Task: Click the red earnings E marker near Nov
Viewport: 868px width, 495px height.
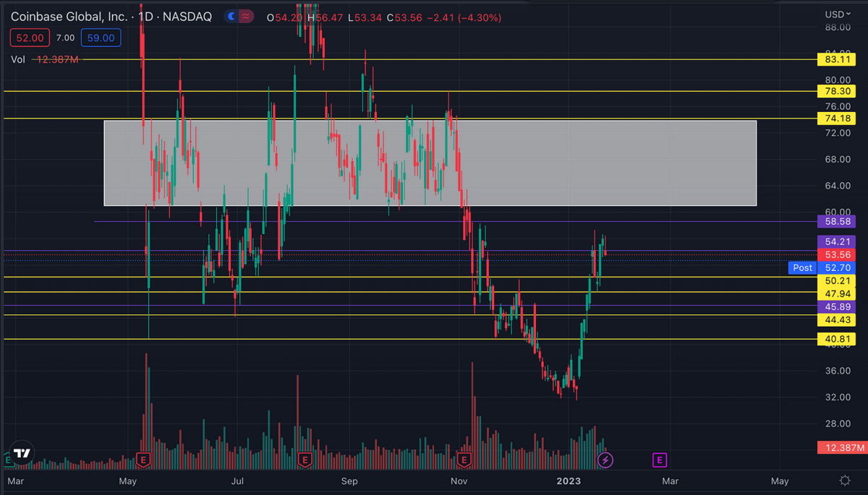Action: (x=465, y=459)
